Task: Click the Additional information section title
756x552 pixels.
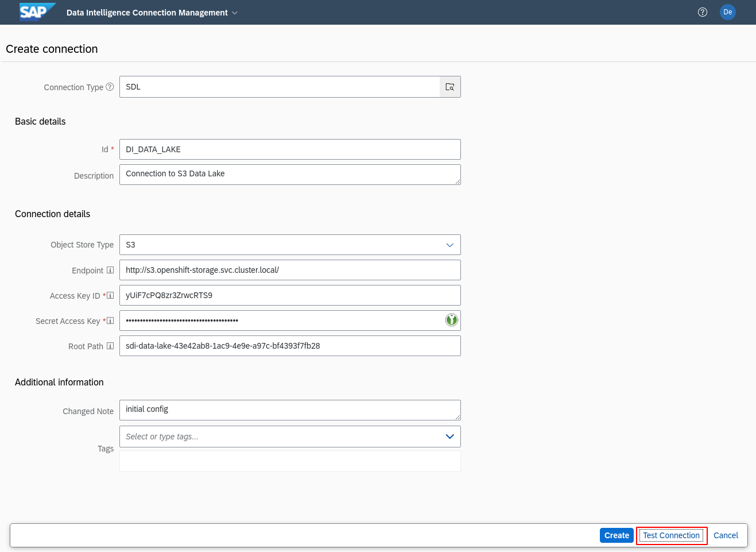Action: pyautogui.click(x=59, y=382)
